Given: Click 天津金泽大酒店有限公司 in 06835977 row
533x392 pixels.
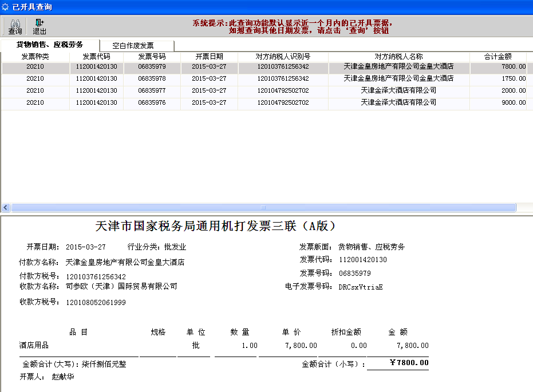Looking at the screenshot, I should pyautogui.click(x=398, y=90).
